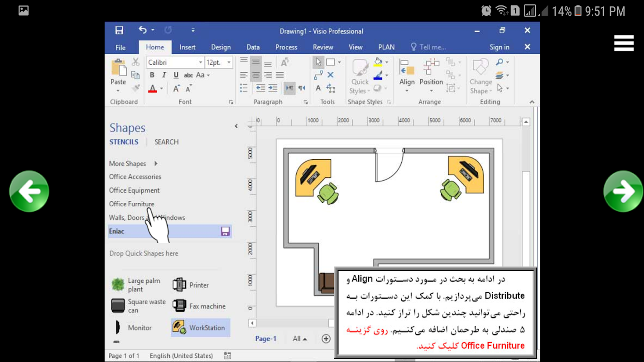
Task: Undo the last action
Action: pos(143,30)
